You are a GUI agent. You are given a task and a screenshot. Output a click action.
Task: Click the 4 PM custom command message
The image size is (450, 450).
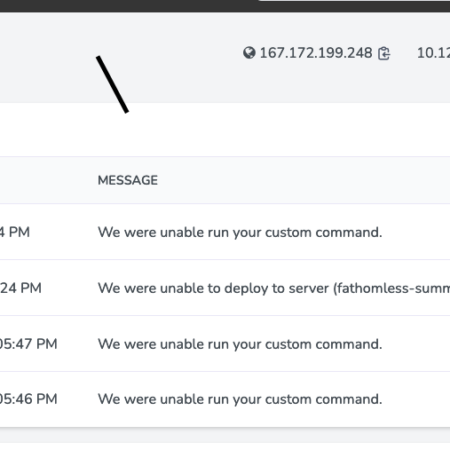(240, 232)
